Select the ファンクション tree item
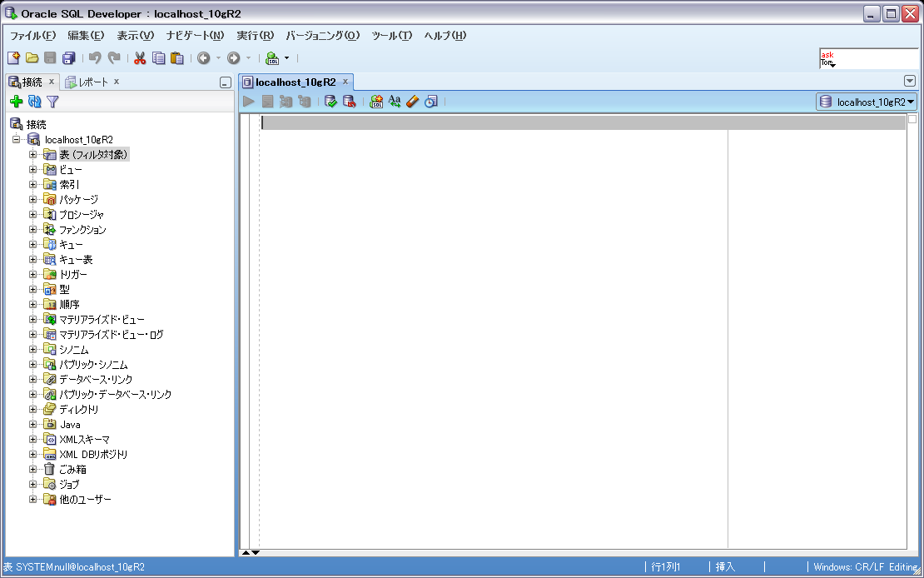The height and width of the screenshot is (578, 924). pyautogui.click(x=82, y=230)
